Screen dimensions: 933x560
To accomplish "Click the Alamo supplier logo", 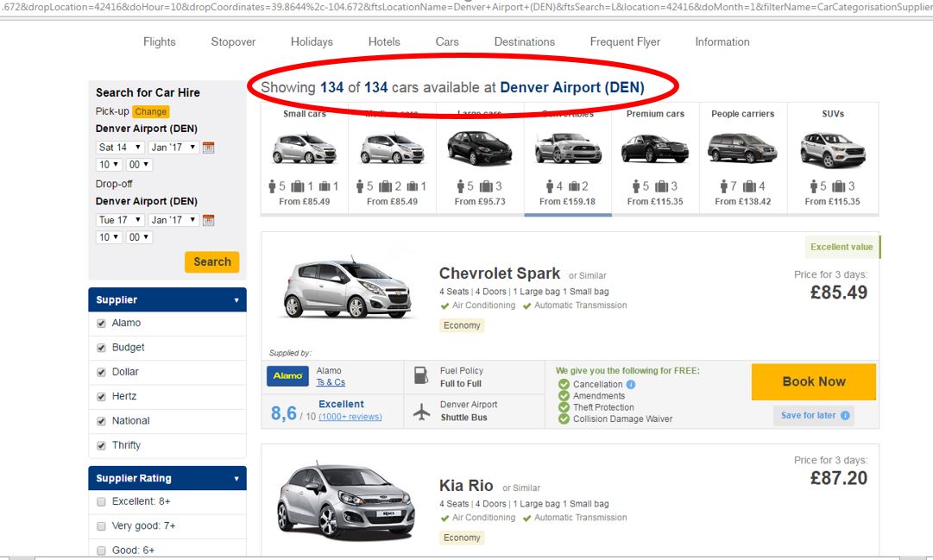I will pyautogui.click(x=287, y=375).
